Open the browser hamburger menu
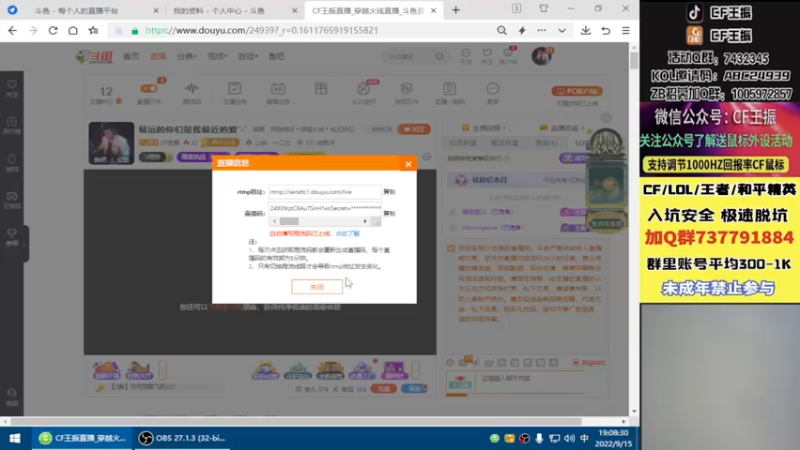 pyautogui.click(x=626, y=31)
